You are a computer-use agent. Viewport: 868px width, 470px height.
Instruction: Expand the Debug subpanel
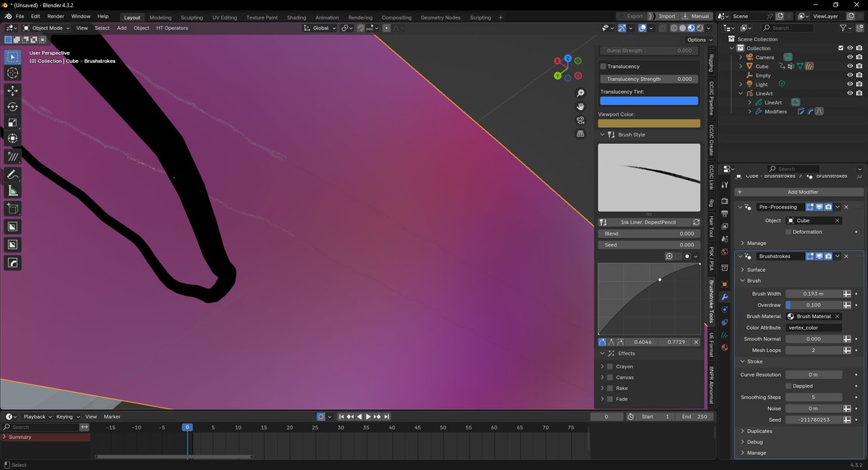[x=742, y=442]
